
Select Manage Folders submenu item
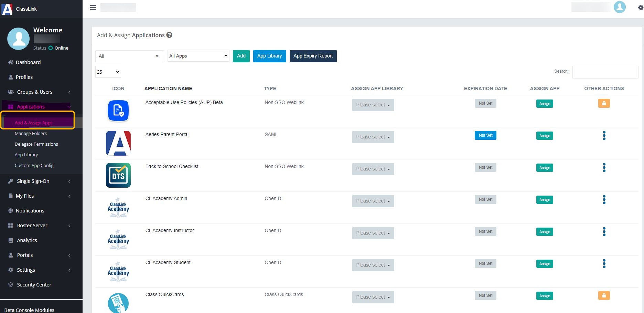(31, 134)
